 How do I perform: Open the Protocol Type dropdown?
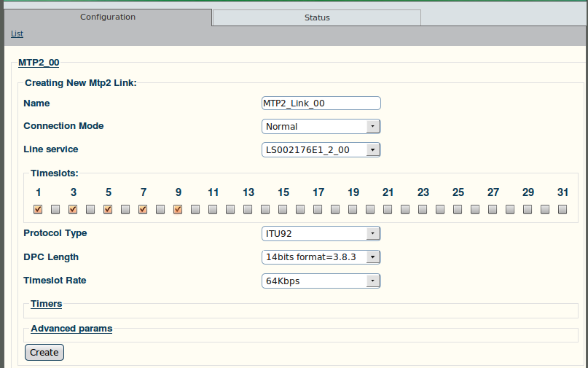pyautogui.click(x=321, y=233)
